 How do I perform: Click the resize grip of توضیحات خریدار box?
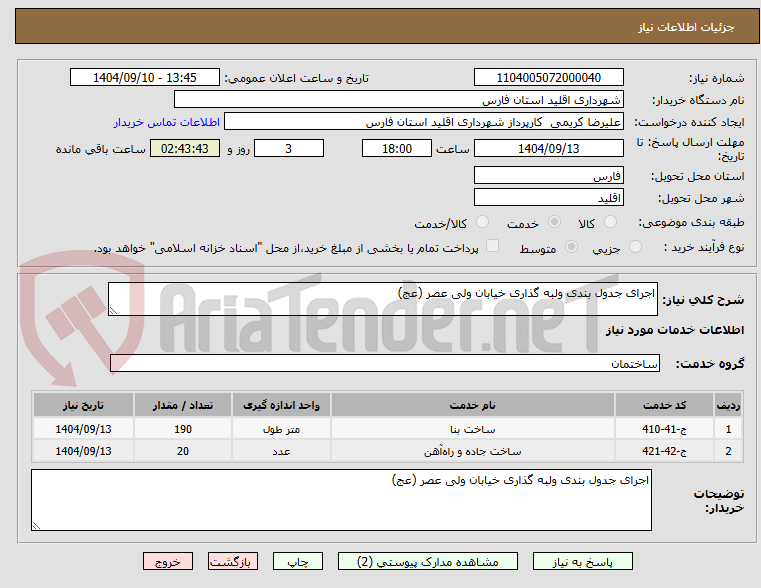pyautogui.click(x=36, y=525)
